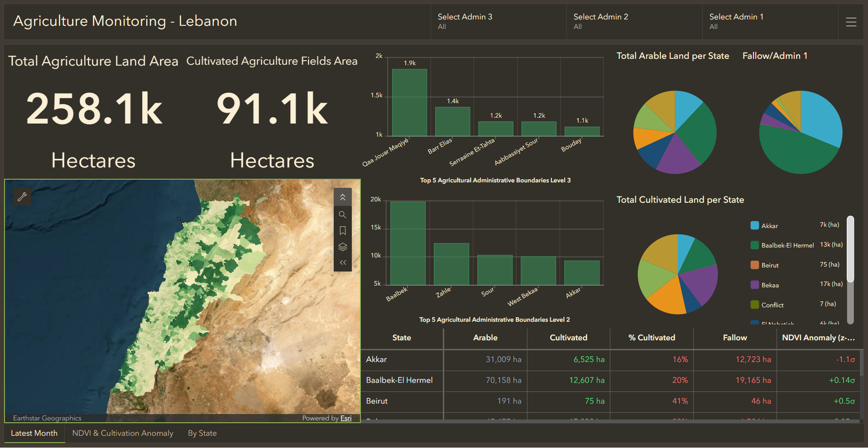868x448 pixels.
Task: Switch to the By State tab
Action: 202,433
